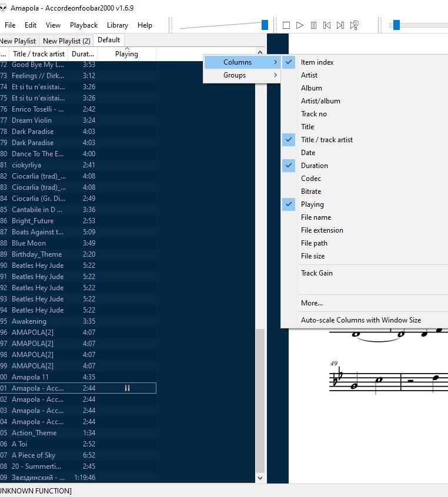Image resolution: width=448 pixels, height=497 pixels.
Task: Uncheck the Item index column
Action: click(317, 62)
